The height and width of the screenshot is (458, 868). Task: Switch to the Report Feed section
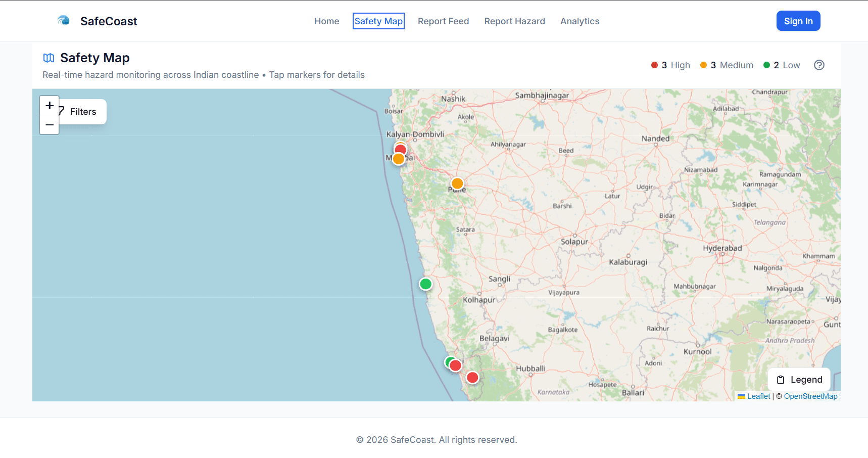(x=443, y=21)
